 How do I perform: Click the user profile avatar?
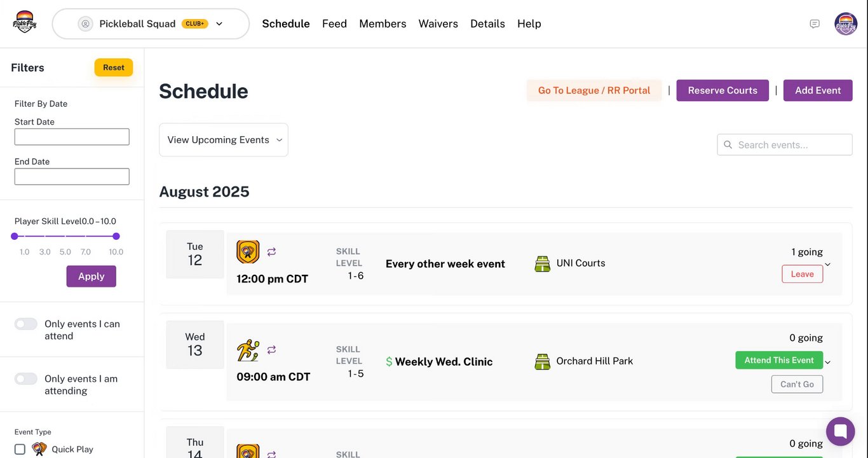pyautogui.click(x=846, y=24)
